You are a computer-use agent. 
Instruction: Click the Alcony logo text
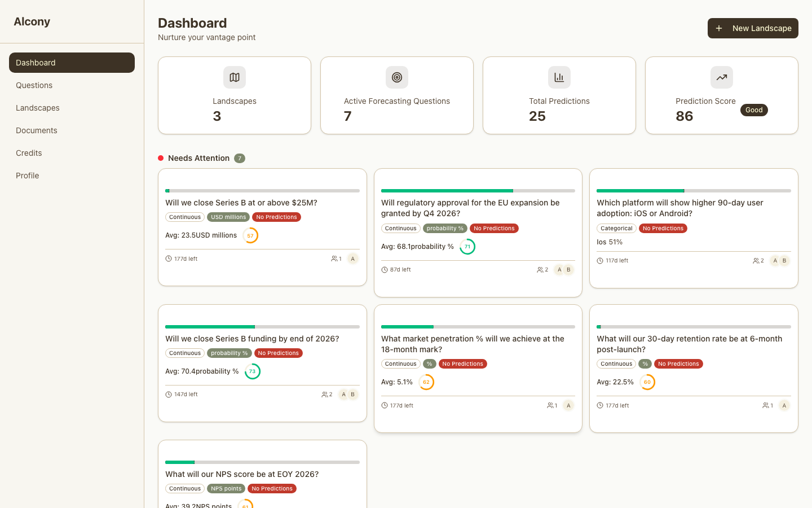click(x=32, y=21)
